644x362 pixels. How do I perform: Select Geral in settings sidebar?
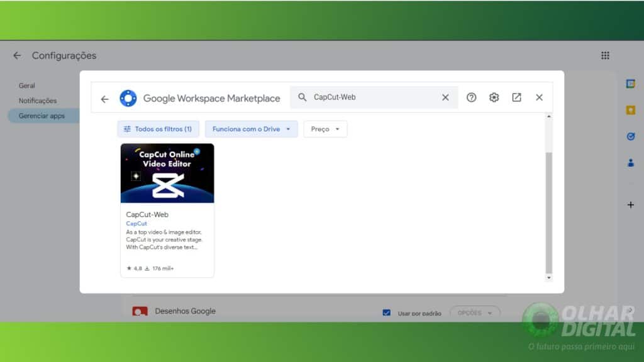(26, 85)
